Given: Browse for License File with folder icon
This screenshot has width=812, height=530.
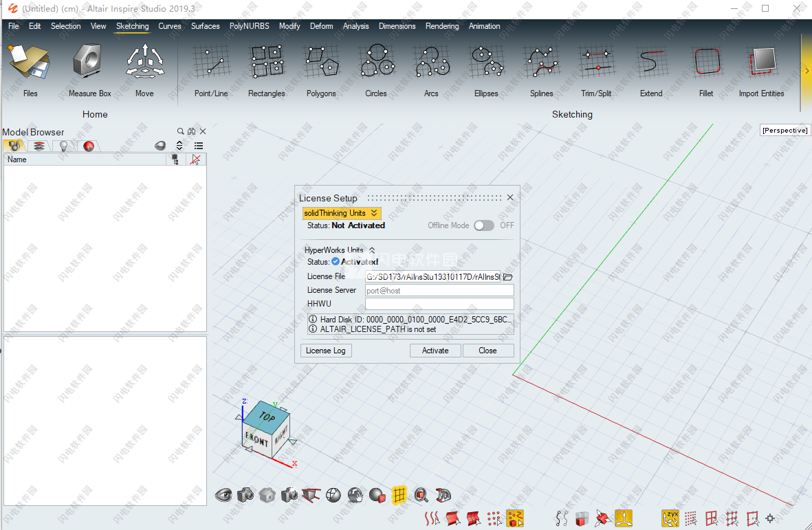Looking at the screenshot, I should tap(508, 277).
